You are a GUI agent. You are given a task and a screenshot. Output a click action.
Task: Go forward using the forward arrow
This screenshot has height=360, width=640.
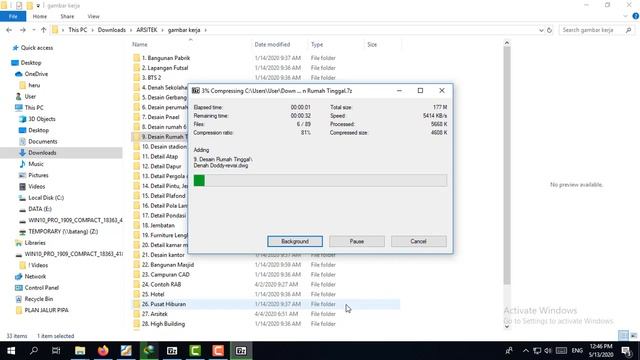(23, 30)
